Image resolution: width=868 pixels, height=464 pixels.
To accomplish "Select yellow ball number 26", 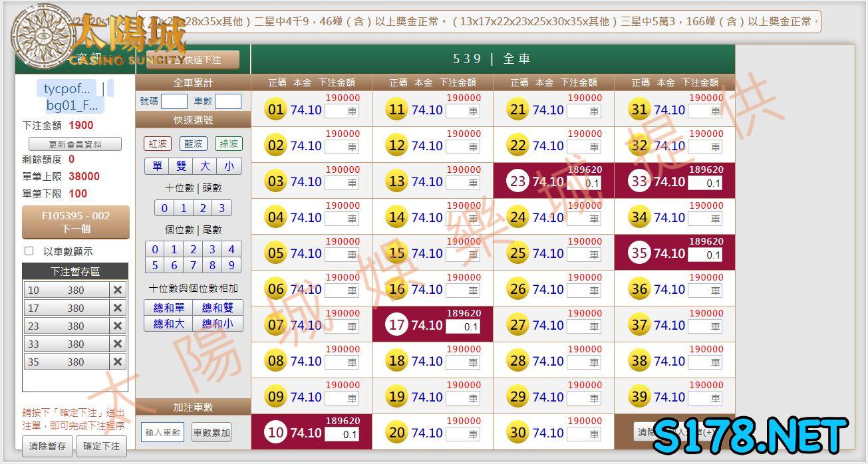I will [517, 289].
